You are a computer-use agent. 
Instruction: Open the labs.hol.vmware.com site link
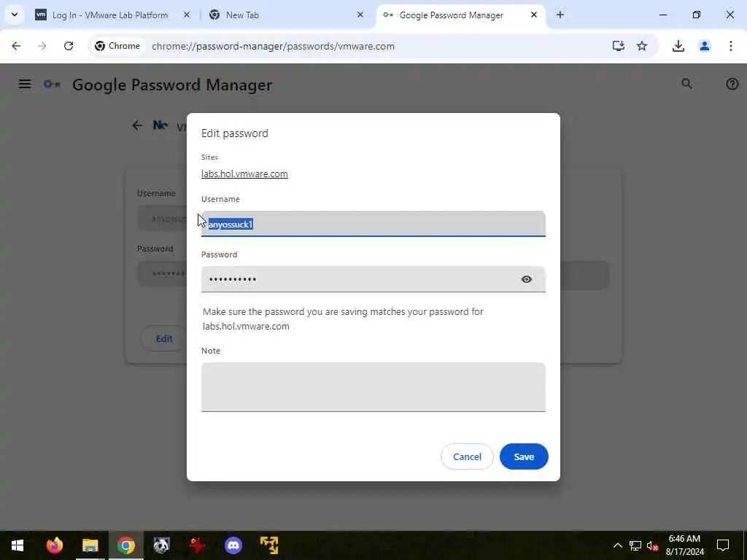pos(244,174)
